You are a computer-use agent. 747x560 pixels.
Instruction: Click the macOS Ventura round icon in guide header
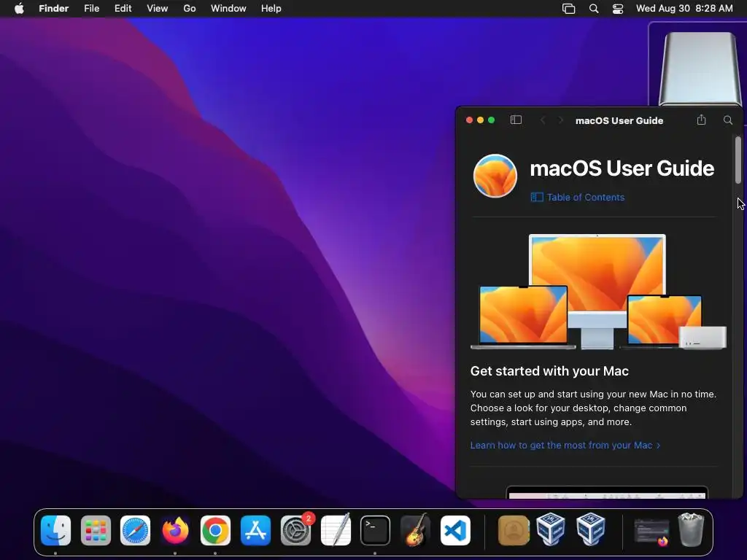point(495,176)
